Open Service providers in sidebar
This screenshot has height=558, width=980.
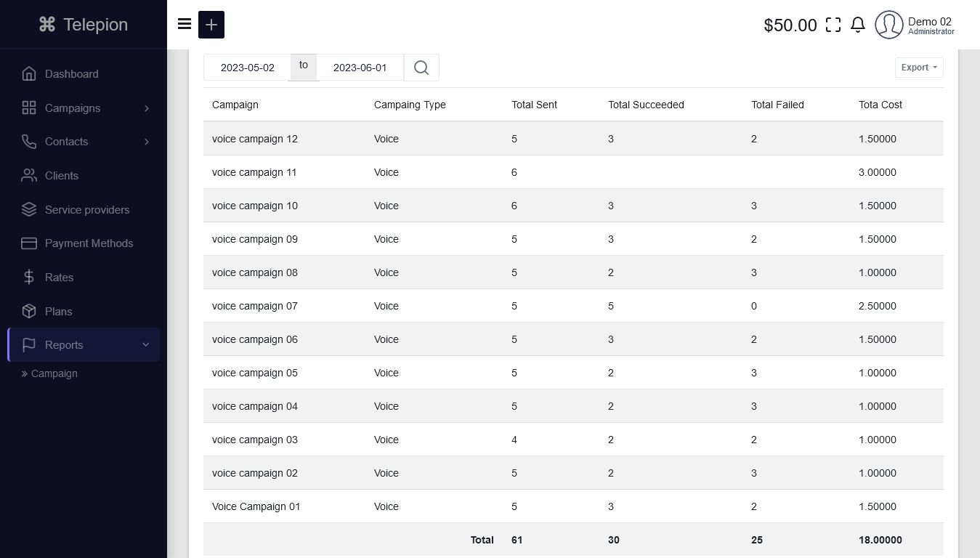point(86,210)
